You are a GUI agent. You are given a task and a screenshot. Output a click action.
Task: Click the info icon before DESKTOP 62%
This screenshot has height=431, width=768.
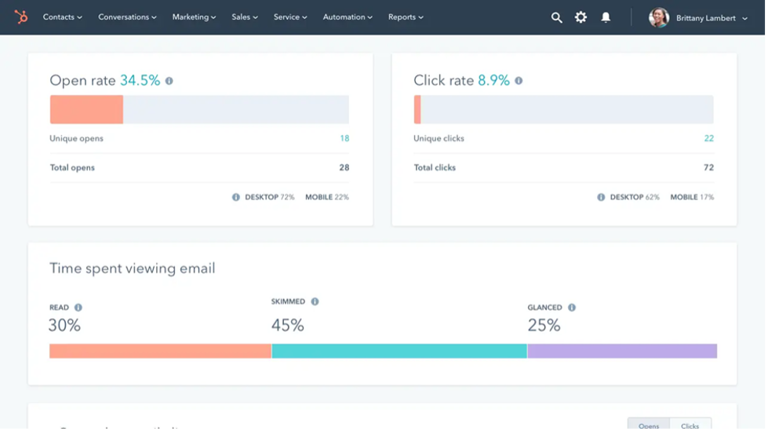(603, 197)
